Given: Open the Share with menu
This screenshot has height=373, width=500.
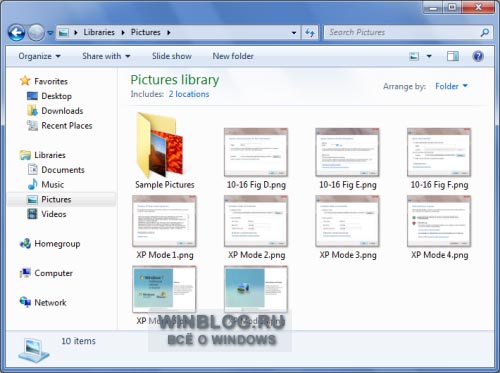Looking at the screenshot, I should pos(106,56).
